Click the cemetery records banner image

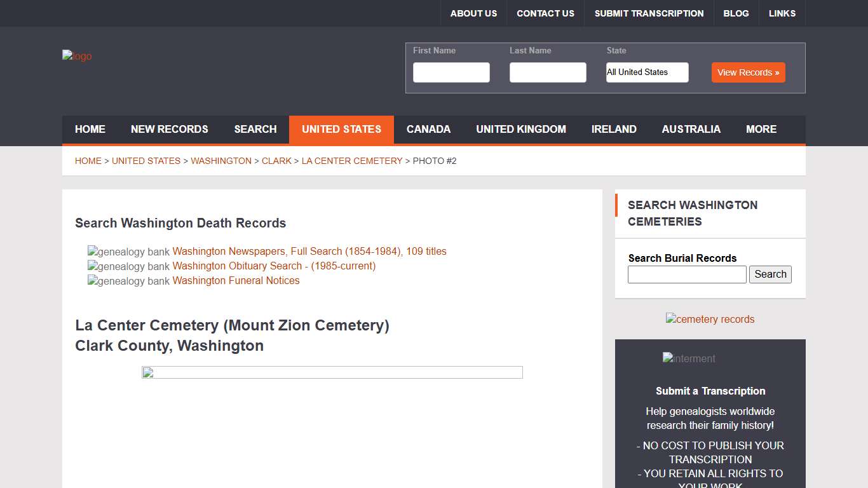(710, 319)
